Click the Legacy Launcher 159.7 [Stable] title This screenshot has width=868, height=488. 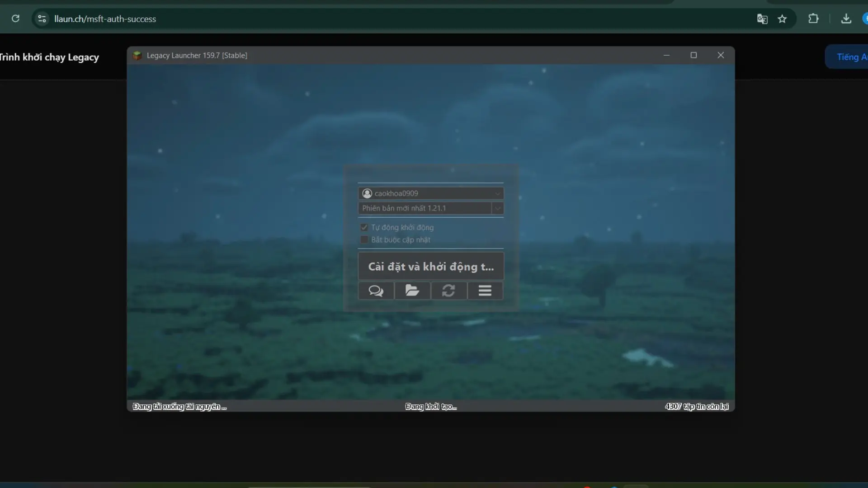197,55
